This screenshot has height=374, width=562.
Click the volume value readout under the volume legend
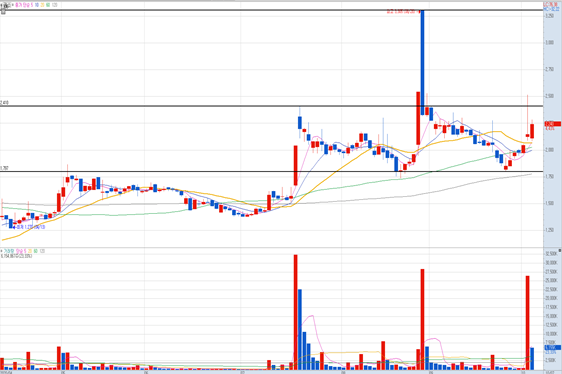point(16,256)
